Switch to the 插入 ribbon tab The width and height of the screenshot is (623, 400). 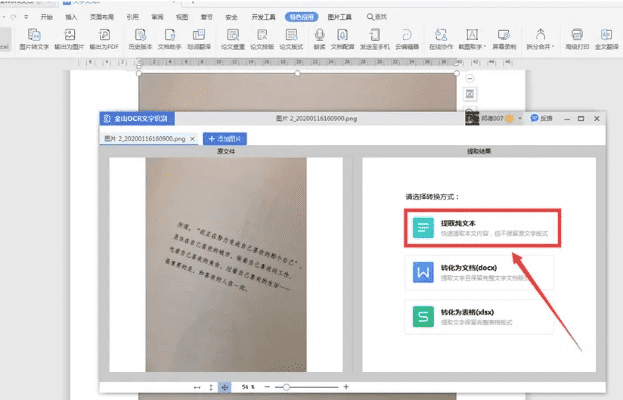[71, 17]
